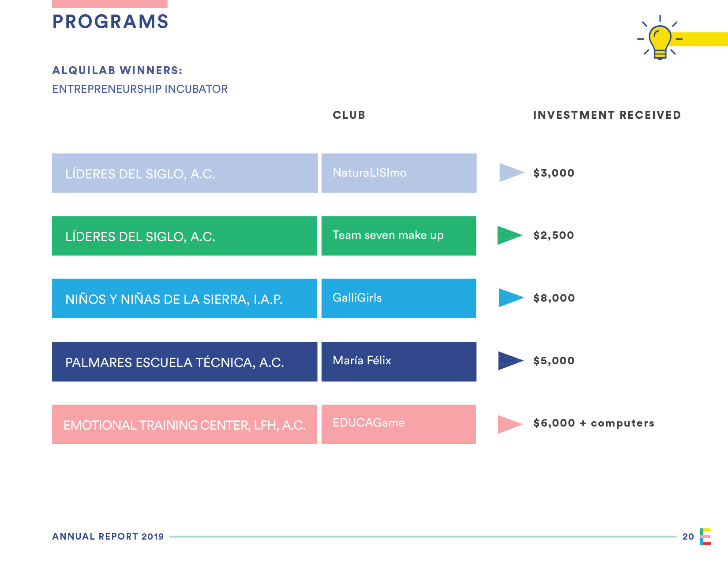Screen dimensions: 728x563
Task: Click the light blue arrow beside $3,000
Action: [511, 173]
